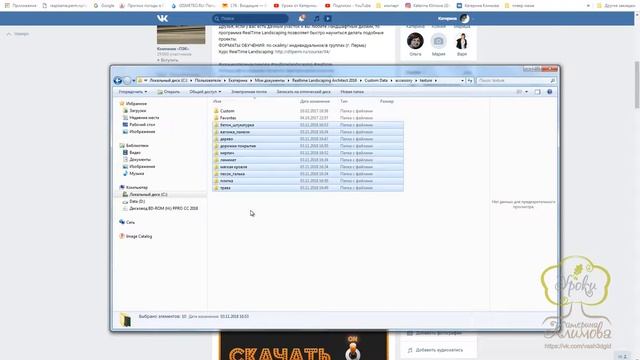
Task: Click the Новая папка (New folder) button
Action: [x=352, y=92]
